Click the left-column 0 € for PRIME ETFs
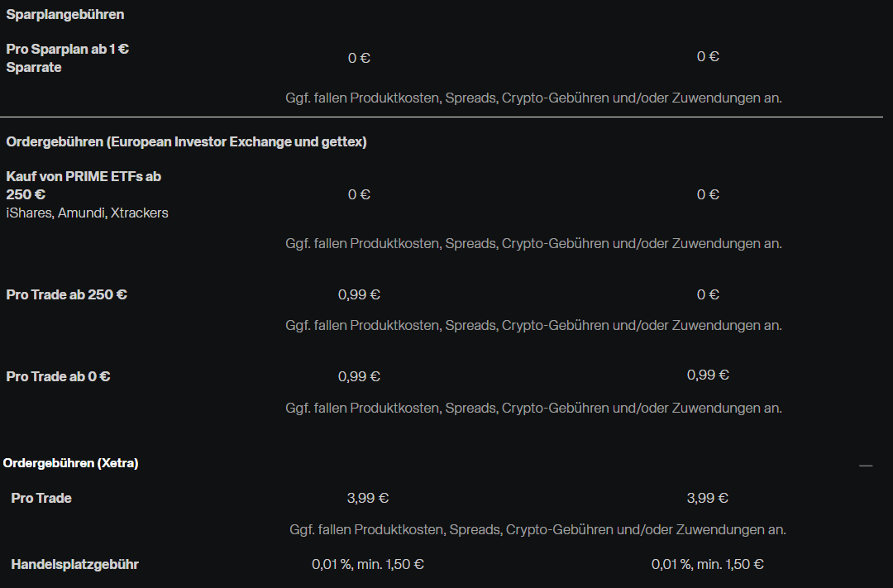Viewport: 893px width, 588px height. tap(359, 194)
